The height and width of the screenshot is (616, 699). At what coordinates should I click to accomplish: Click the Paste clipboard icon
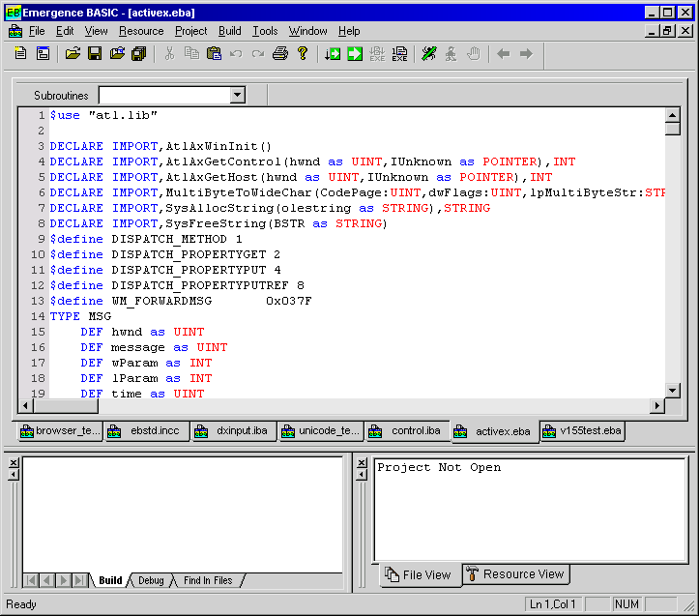pyautogui.click(x=214, y=54)
